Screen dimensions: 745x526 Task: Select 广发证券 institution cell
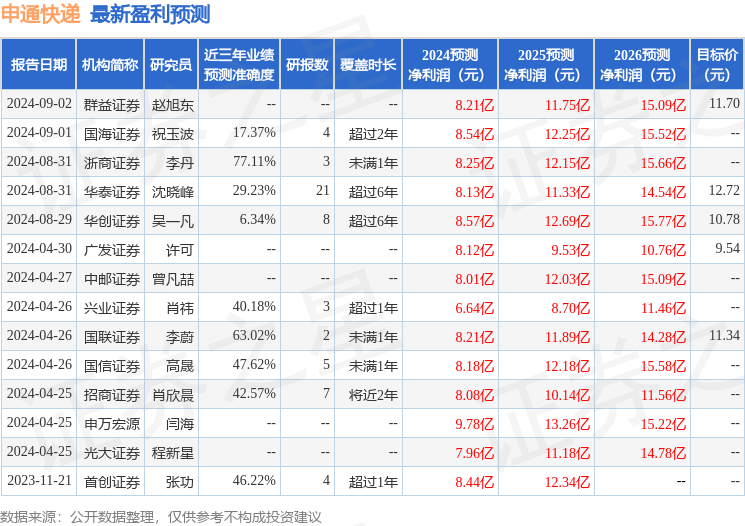112,249
